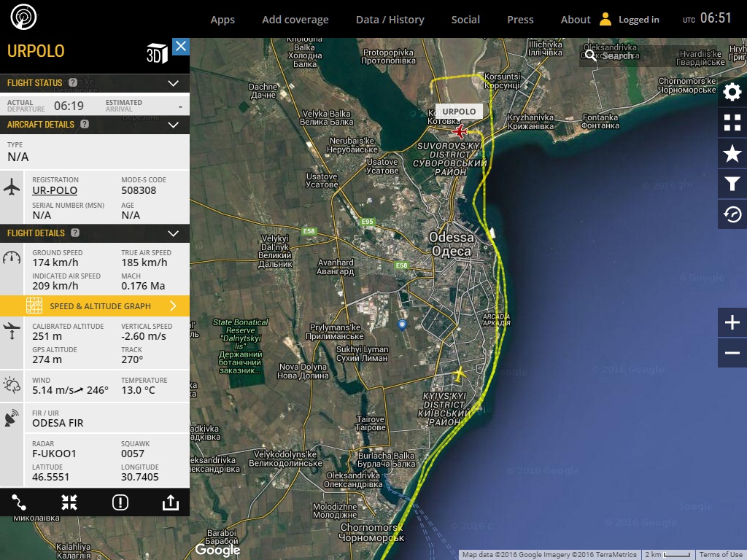Open the bookmarks star icon
The width and height of the screenshot is (747, 560).
[x=732, y=153]
